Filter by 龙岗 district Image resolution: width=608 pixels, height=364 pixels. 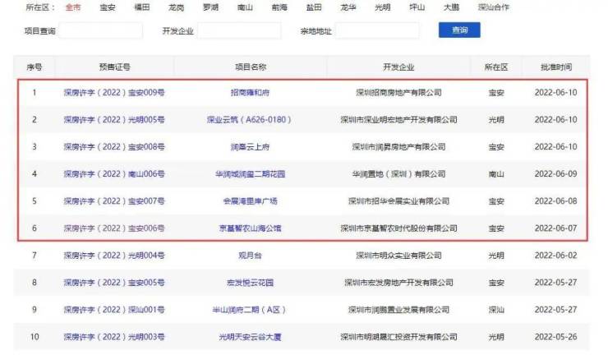[x=177, y=7]
